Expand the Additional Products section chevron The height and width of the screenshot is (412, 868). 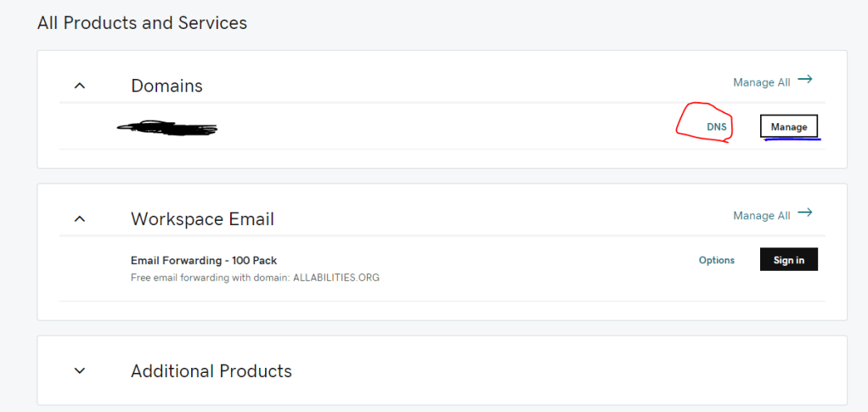[x=80, y=370]
